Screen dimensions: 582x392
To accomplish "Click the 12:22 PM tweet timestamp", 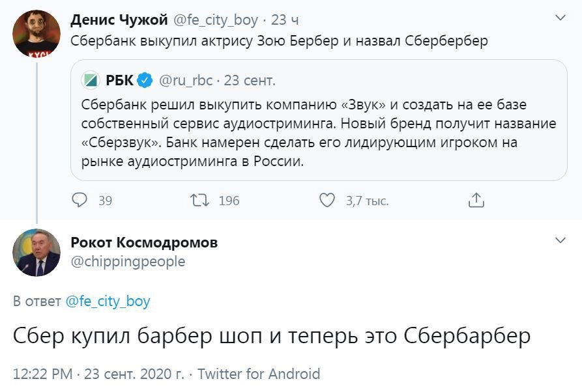I will click(42, 374).
